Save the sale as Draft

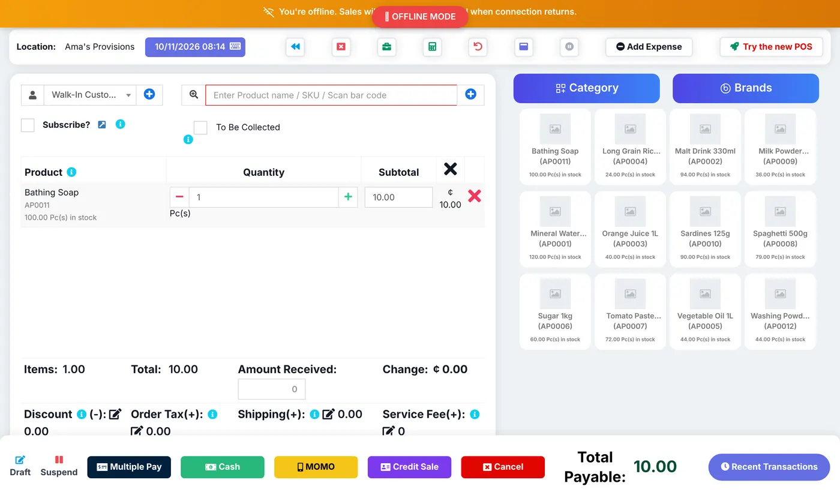coord(20,466)
